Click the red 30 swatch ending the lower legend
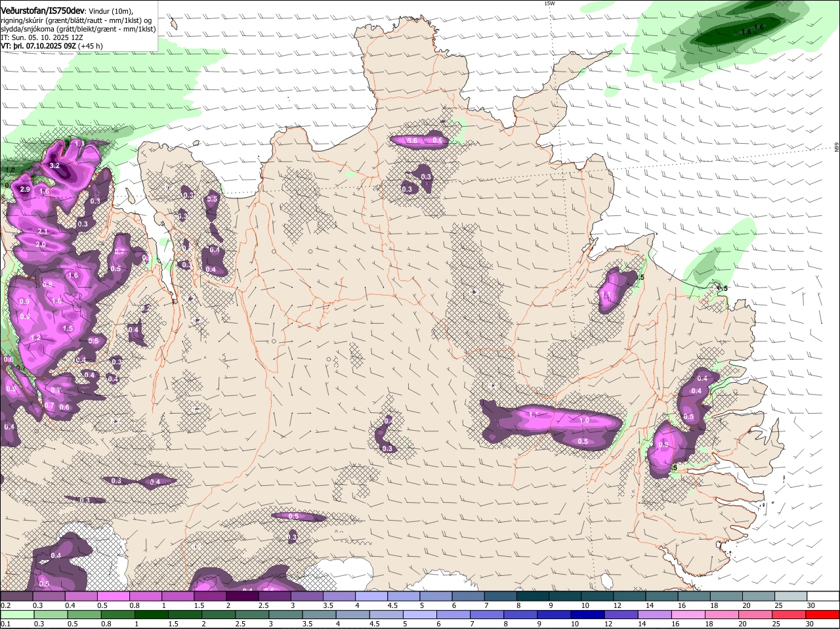Screen dimensions: 840x629 tap(823, 615)
